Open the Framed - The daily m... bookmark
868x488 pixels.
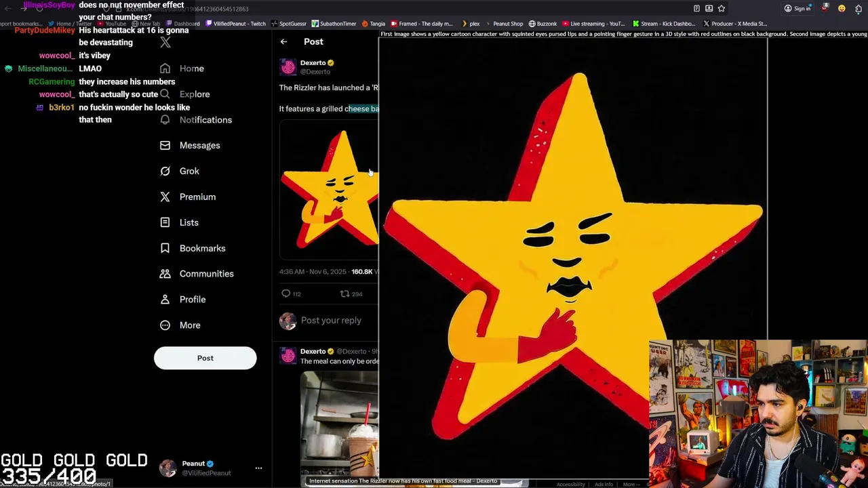pos(421,24)
